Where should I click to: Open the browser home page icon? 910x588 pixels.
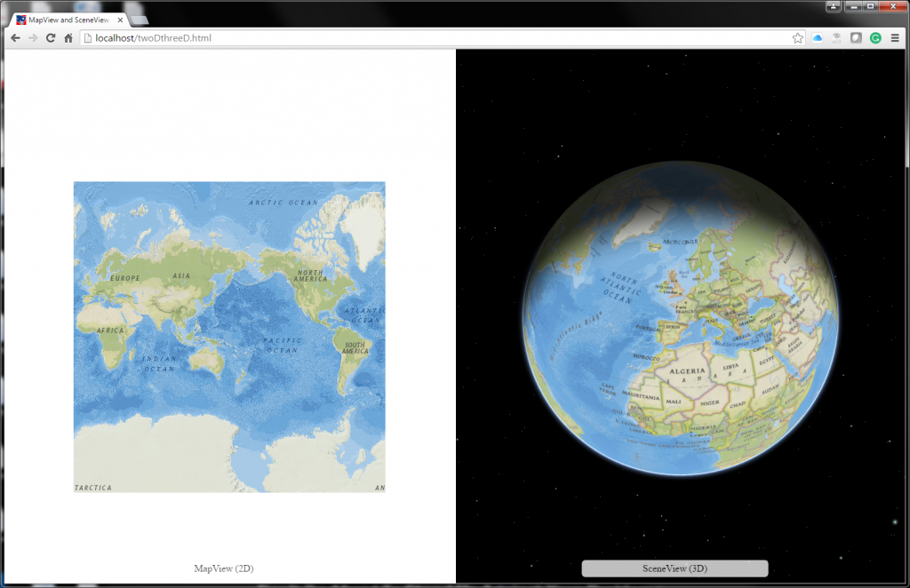point(68,38)
